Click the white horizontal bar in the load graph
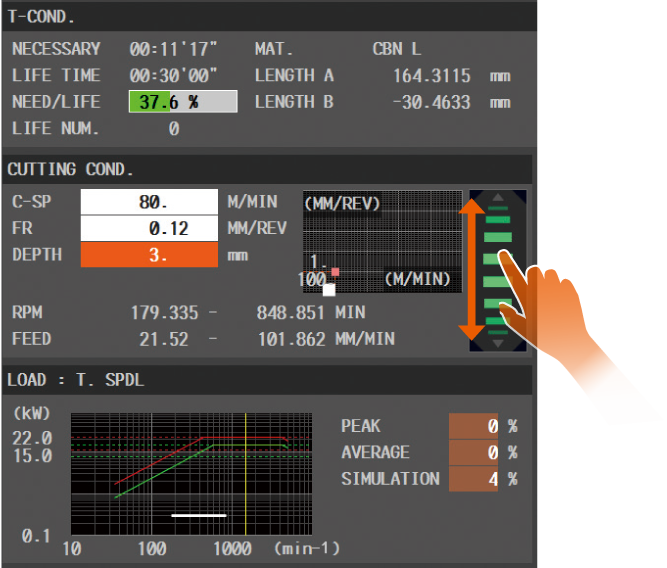This screenshot has width=667, height=568. (199, 516)
